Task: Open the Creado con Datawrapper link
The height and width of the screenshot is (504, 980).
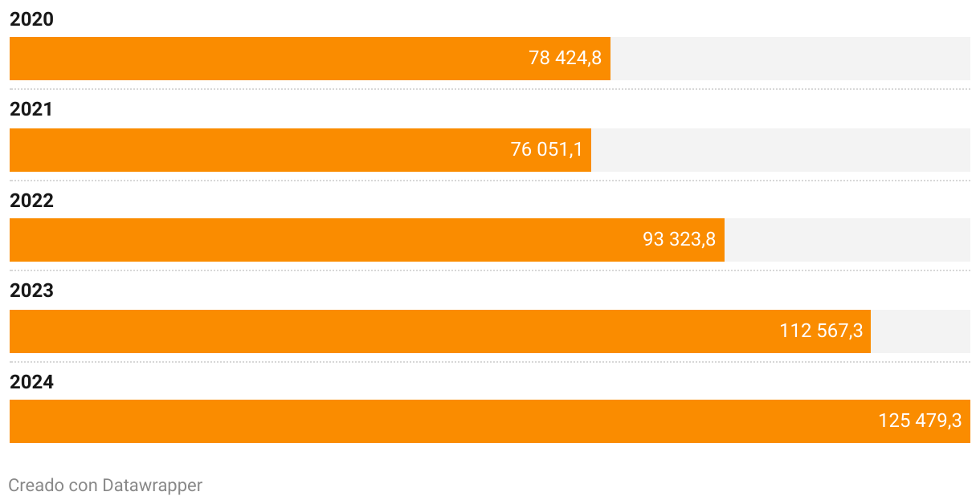Action: tap(105, 486)
